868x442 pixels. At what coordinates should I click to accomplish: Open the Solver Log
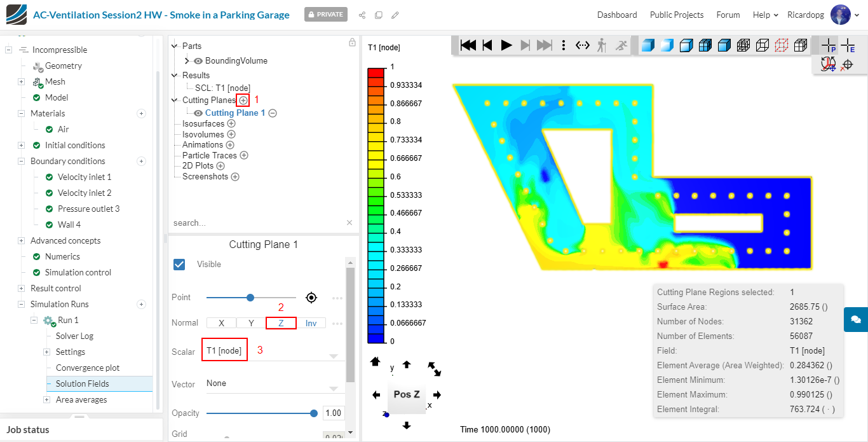tap(74, 336)
